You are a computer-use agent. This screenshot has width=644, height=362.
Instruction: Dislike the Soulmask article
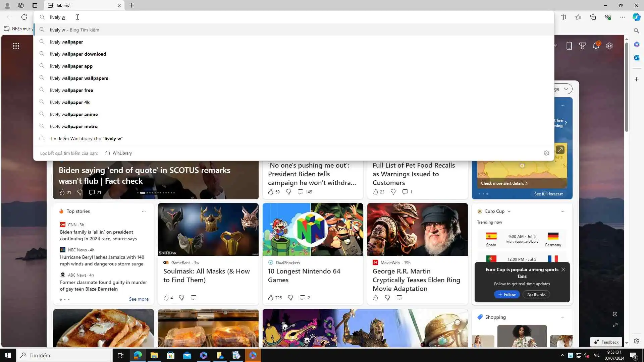pos(181,298)
